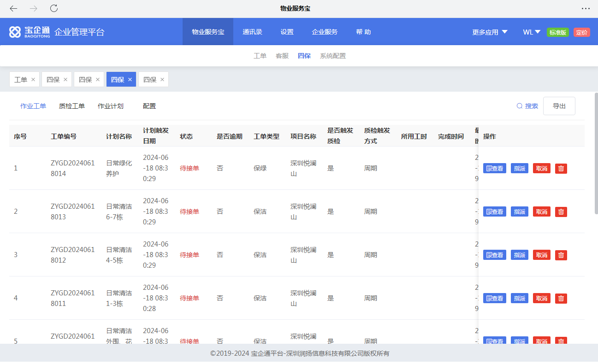Delete work order ZYGD20240618013 with trash icon
The image size is (598, 364).
(x=561, y=211)
